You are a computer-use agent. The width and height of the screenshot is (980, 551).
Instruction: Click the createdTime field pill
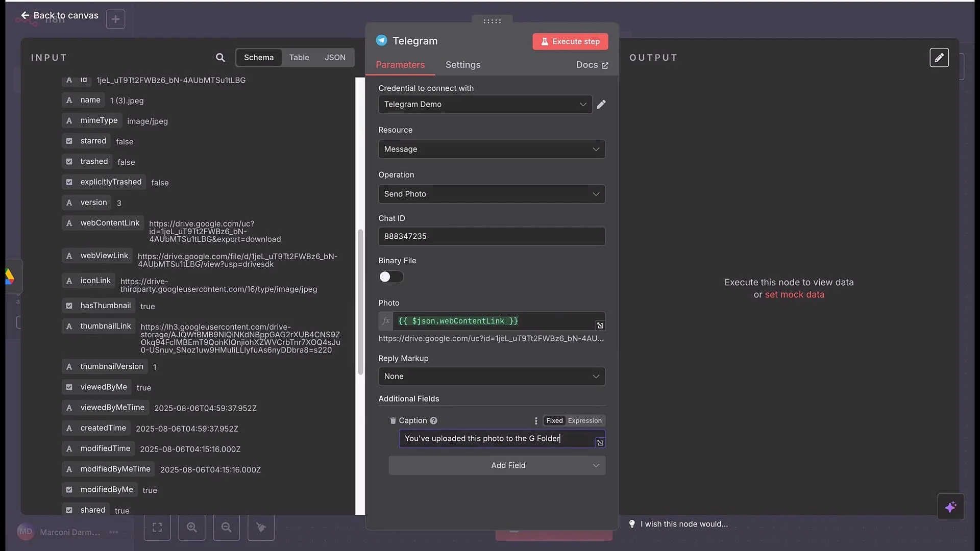tap(96, 428)
